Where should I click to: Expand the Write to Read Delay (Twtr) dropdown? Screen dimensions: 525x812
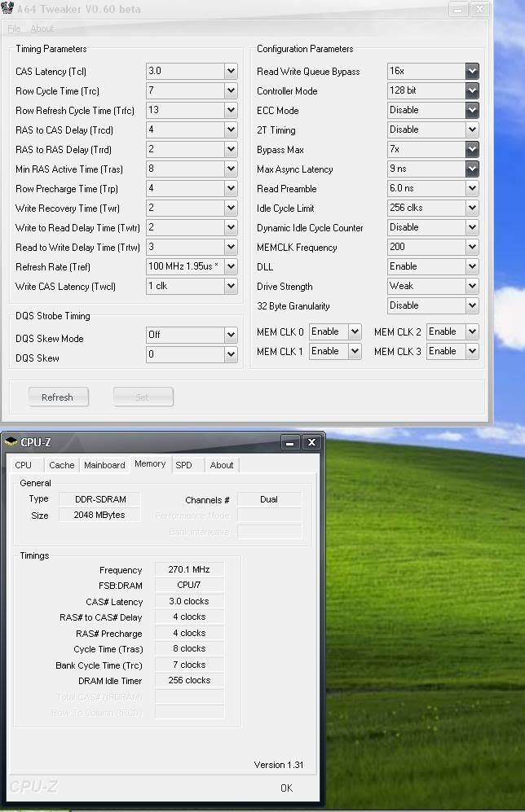231,227
